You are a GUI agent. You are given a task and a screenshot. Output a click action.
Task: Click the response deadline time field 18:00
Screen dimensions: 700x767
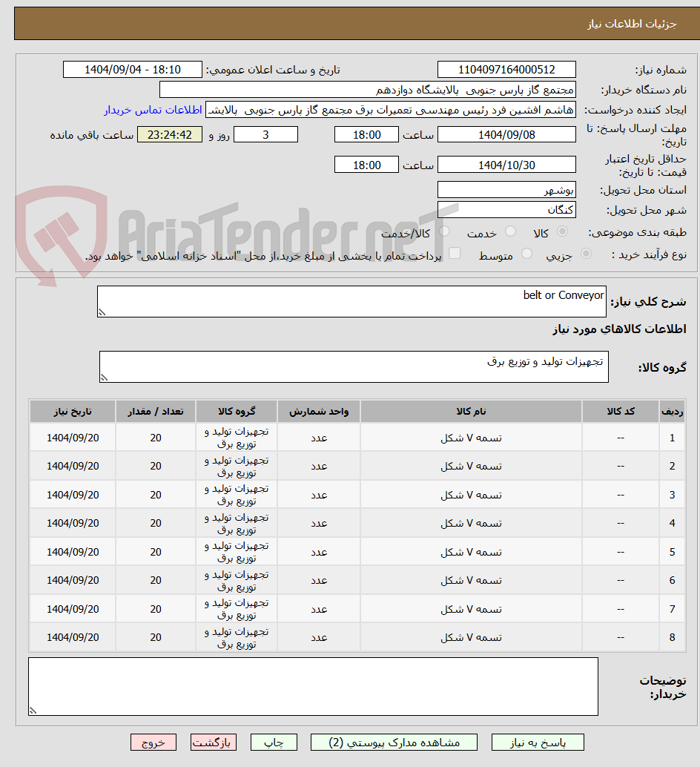[x=366, y=134]
